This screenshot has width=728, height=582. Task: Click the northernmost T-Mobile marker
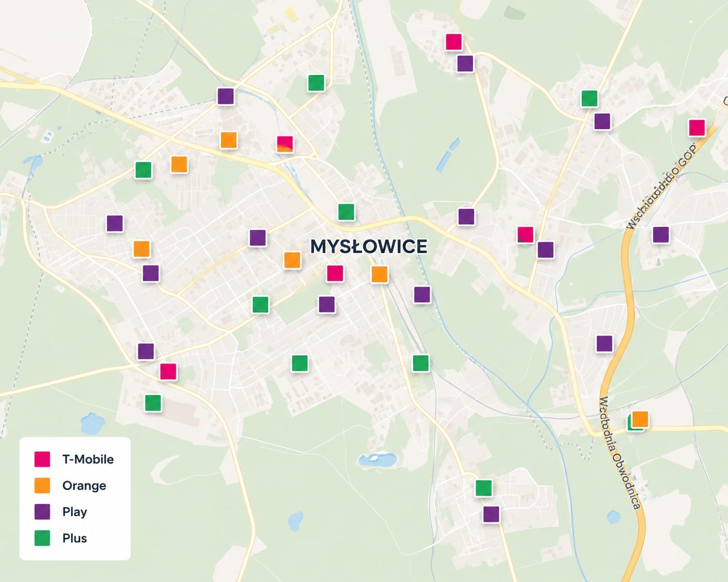point(454,42)
